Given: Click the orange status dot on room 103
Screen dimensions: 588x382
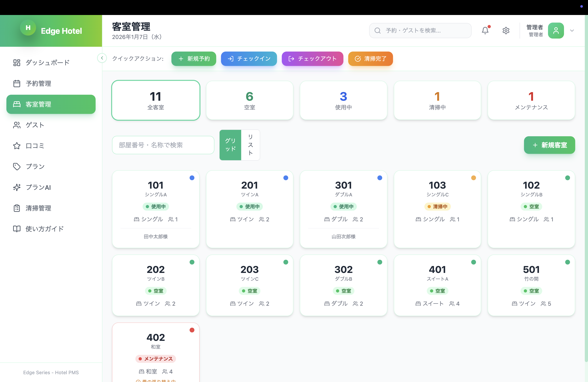Looking at the screenshot, I should pyautogui.click(x=473, y=178).
